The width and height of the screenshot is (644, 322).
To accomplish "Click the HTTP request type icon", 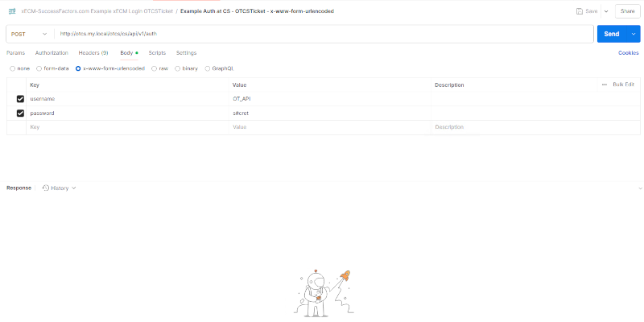I will (x=12, y=11).
